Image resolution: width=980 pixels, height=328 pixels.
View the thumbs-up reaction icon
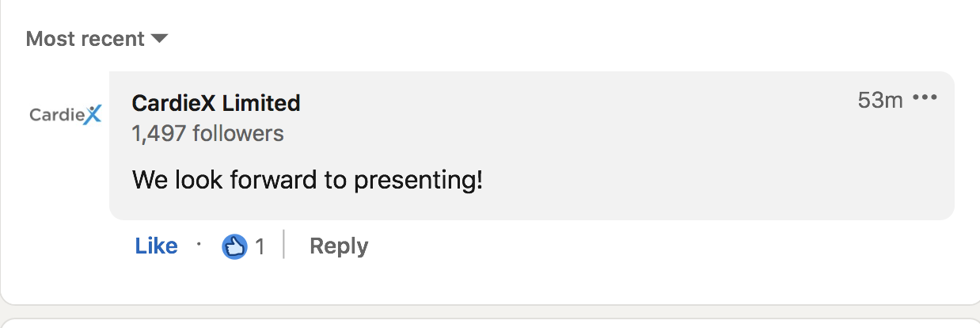(234, 247)
